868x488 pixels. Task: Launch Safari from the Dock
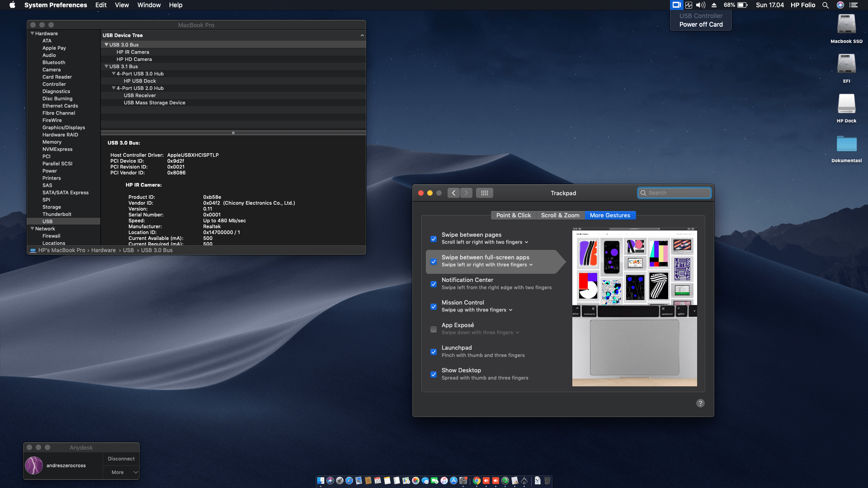click(349, 481)
